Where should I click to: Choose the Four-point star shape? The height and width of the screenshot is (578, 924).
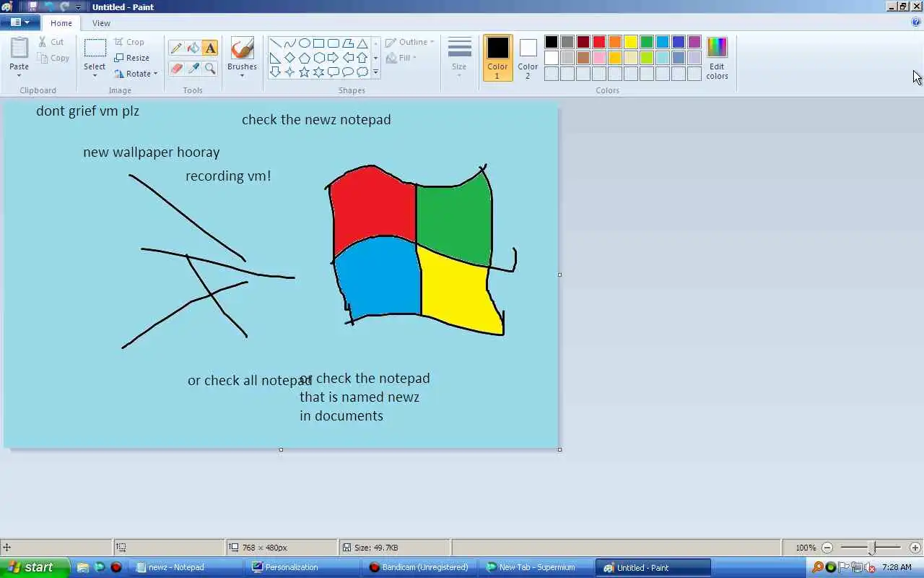coord(289,72)
